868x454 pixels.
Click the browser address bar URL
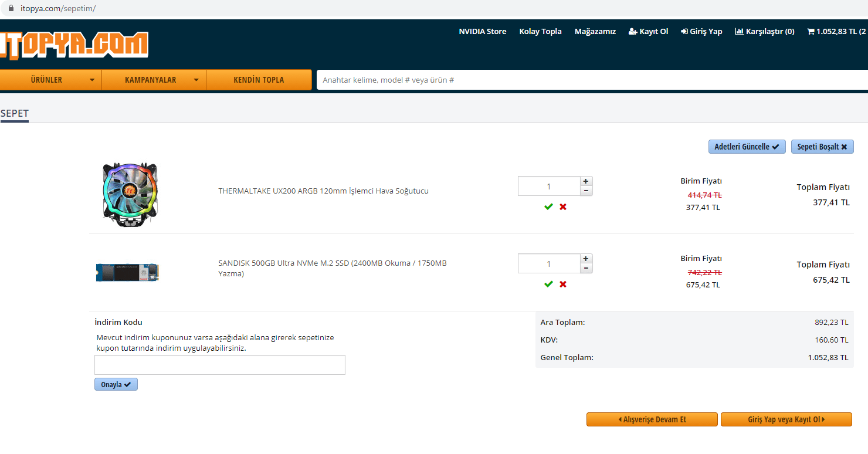coord(57,8)
